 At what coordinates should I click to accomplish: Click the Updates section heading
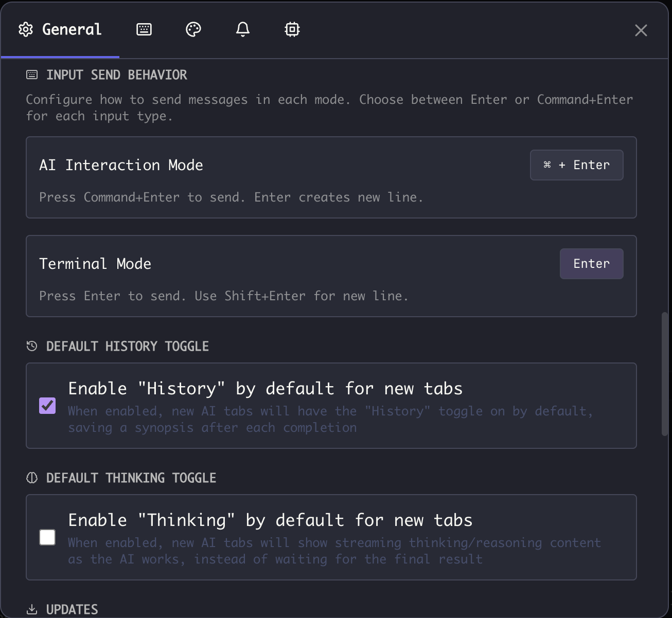tap(72, 609)
